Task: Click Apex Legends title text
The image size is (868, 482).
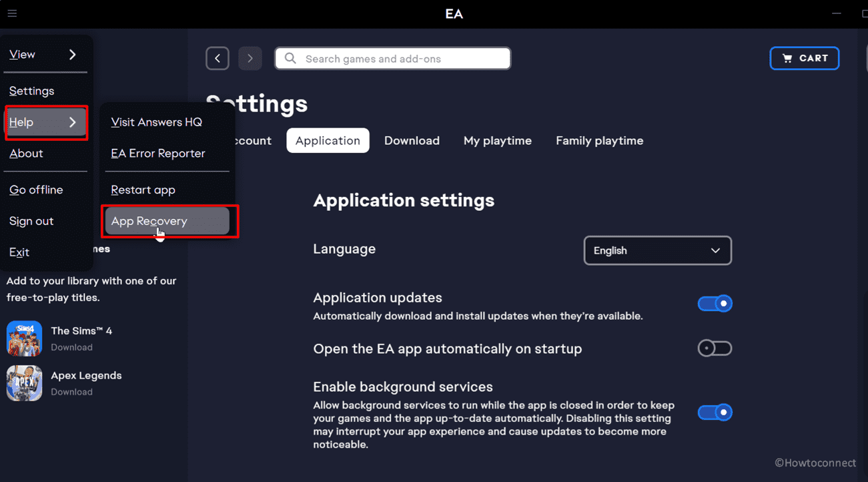Action: [86, 376]
